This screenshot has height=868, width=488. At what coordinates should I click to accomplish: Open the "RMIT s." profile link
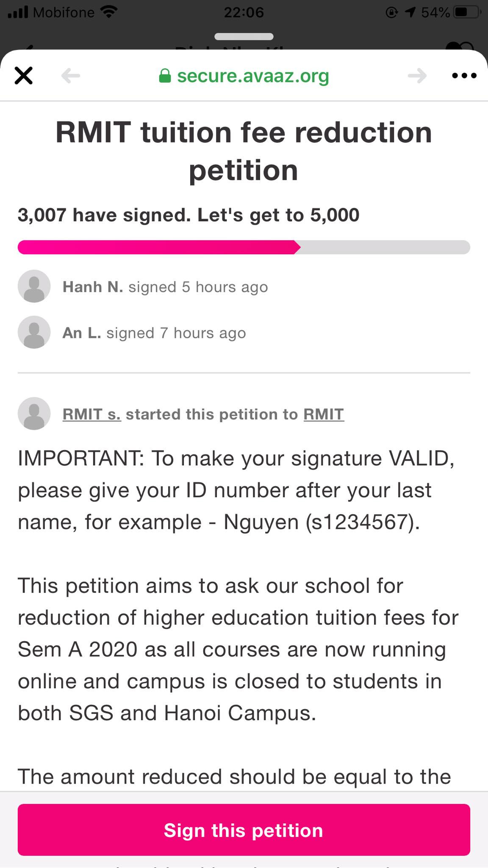[x=92, y=414]
